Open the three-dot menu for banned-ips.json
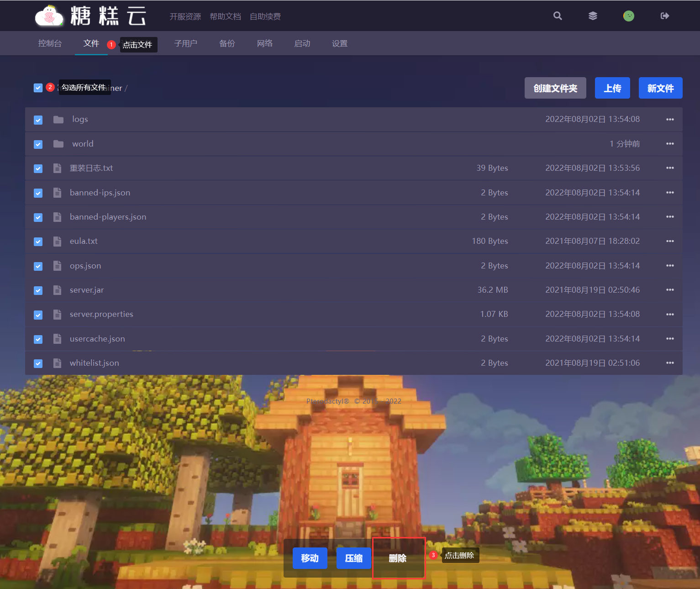Viewport: 700px width, 589px height. (x=670, y=193)
